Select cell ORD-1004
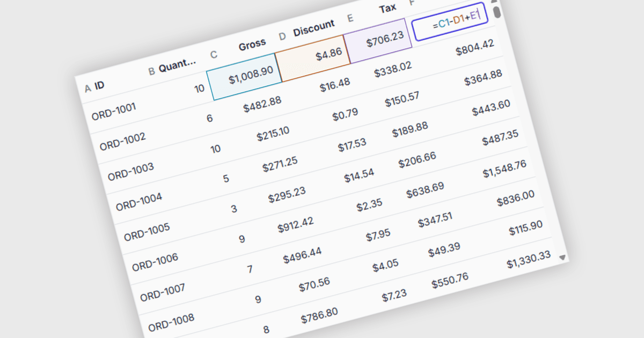Viewport: 644px width, 338px height. [139, 202]
